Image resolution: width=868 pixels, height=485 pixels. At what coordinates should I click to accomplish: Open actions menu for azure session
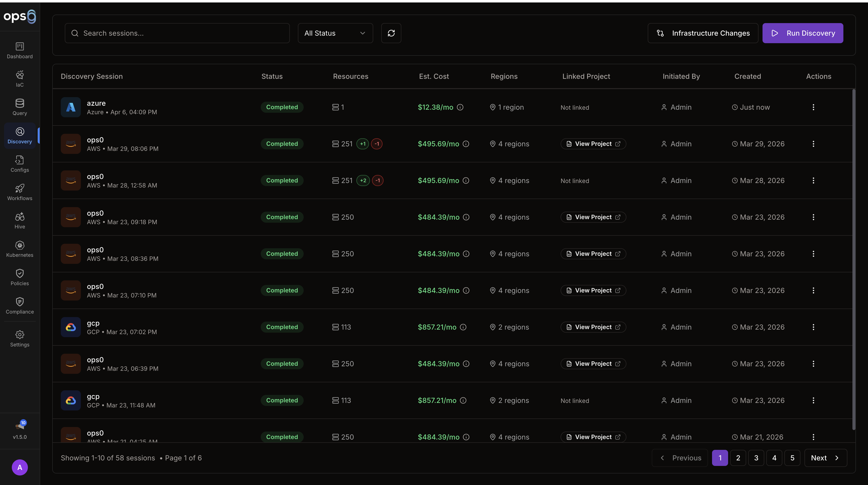(x=813, y=107)
